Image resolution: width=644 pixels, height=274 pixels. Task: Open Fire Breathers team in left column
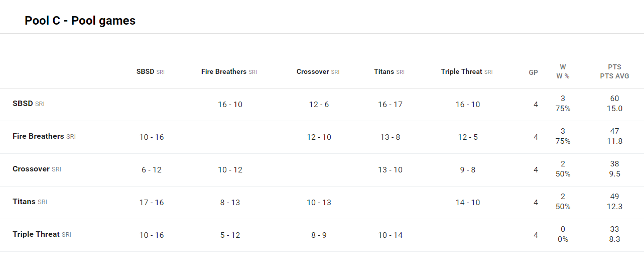[x=38, y=136]
